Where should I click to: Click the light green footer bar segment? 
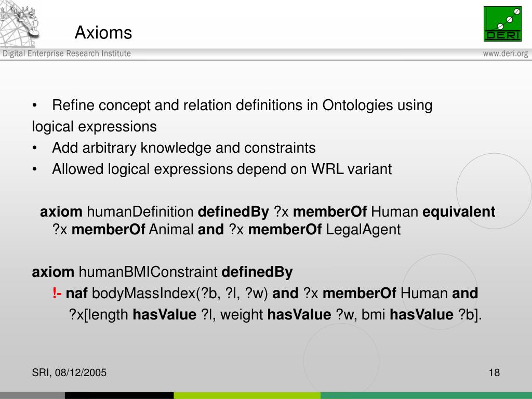pyautogui.click(x=247, y=395)
